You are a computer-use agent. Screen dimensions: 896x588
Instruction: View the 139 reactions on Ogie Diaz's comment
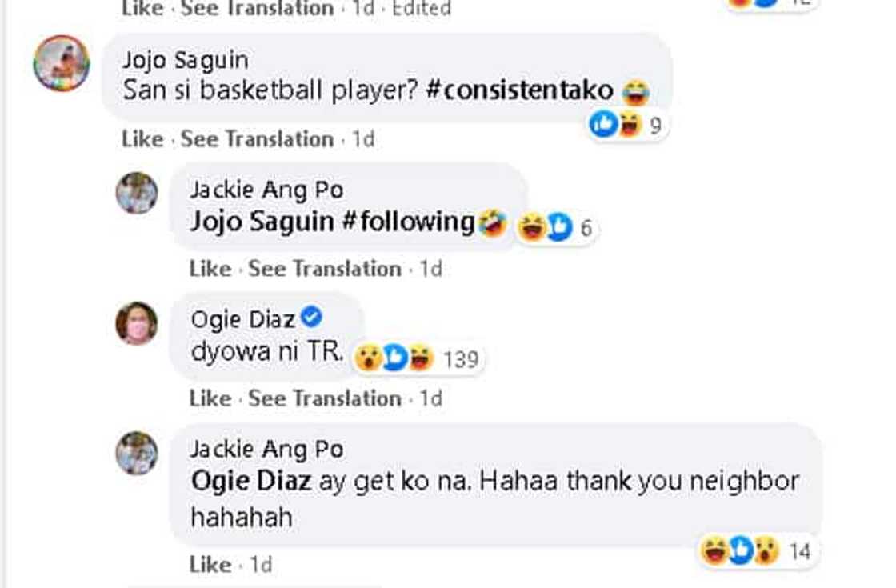pyautogui.click(x=417, y=358)
